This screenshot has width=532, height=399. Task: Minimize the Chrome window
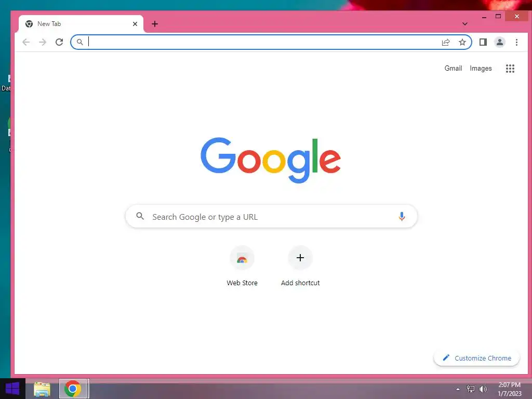point(484,17)
